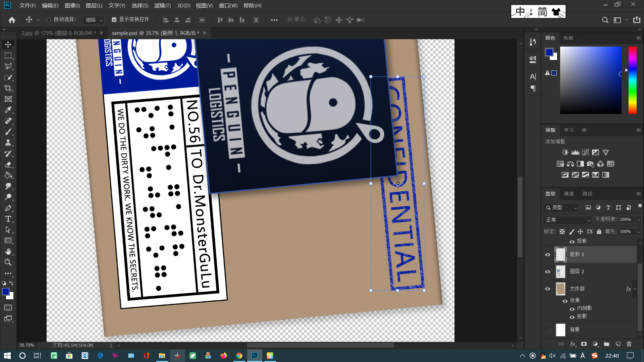Select the Healing Brush tool
644x362 pixels.
click(8, 121)
